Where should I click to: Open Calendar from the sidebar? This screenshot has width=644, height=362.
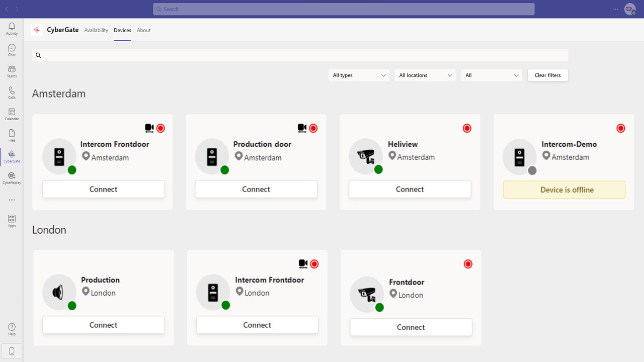[x=12, y=114]
